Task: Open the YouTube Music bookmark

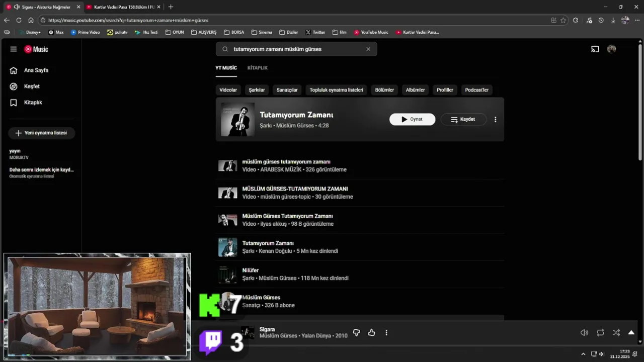Action: click(x=371, y=32)
